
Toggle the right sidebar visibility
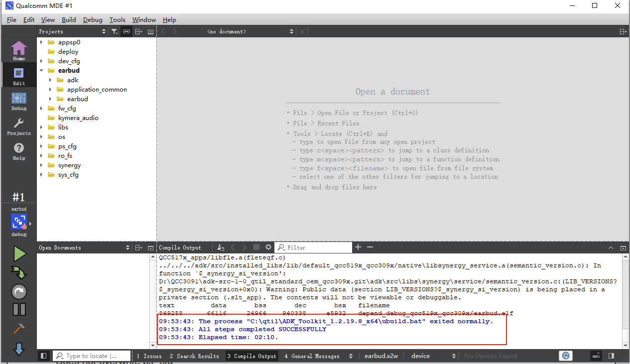pos(611,356)
